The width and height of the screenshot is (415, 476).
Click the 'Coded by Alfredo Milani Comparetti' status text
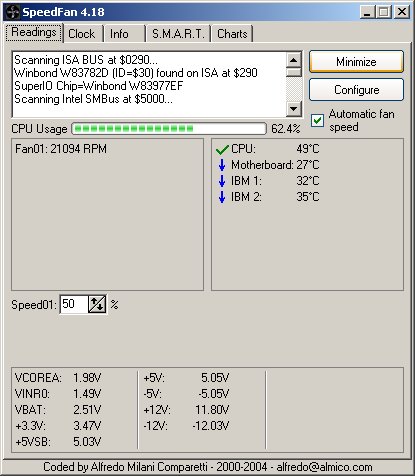click(x=208, y=467)
